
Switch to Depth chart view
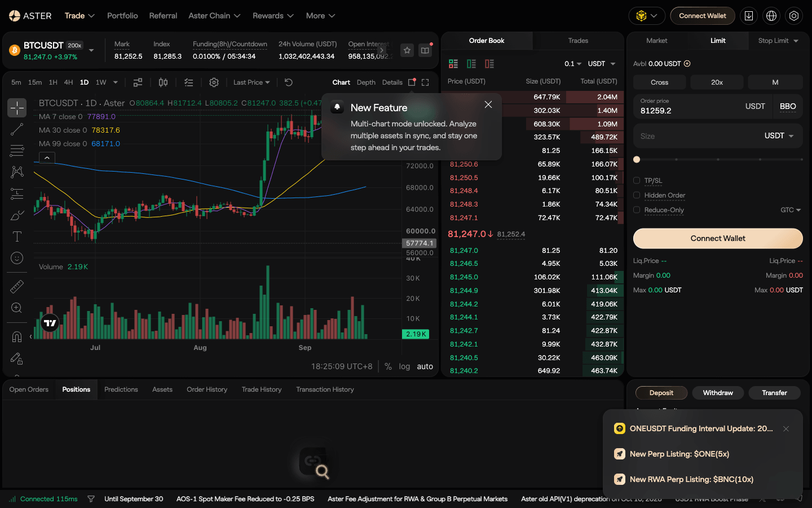[366, 82]
